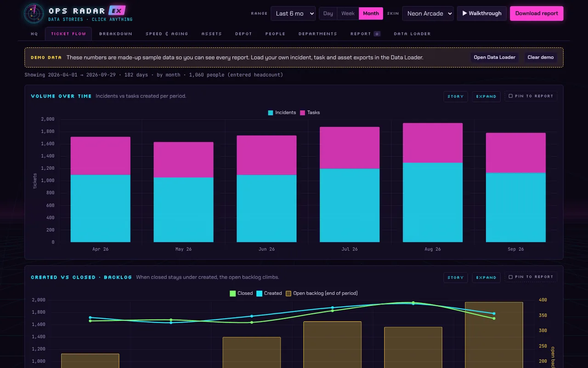Expand the Volume Over Time chart
This screenshot has height=368, width=588.
[x=486, y=97]
